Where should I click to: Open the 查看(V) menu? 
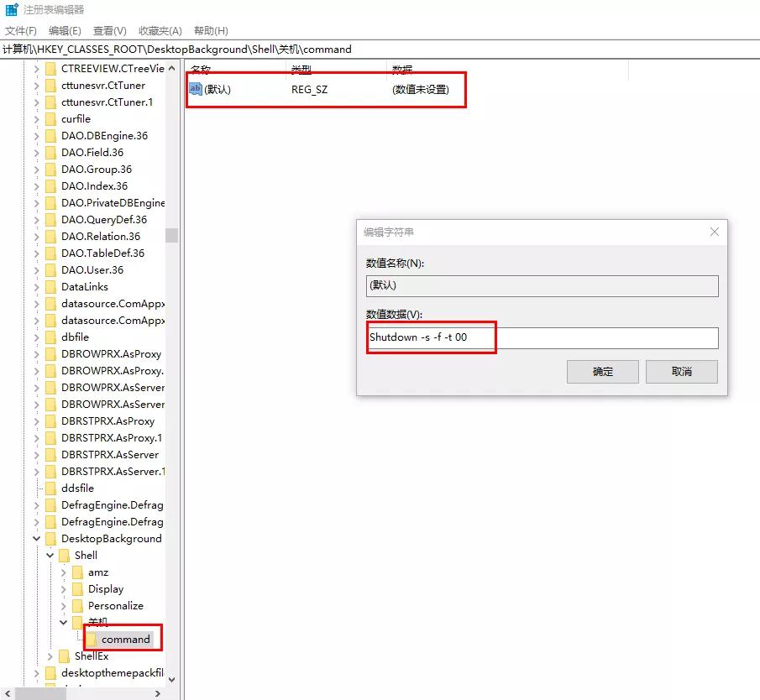point(109,30)
